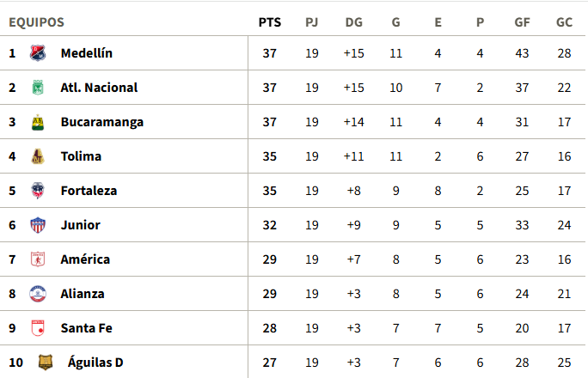
Task: Click the EQUIPOS column header
Action: 36,22
